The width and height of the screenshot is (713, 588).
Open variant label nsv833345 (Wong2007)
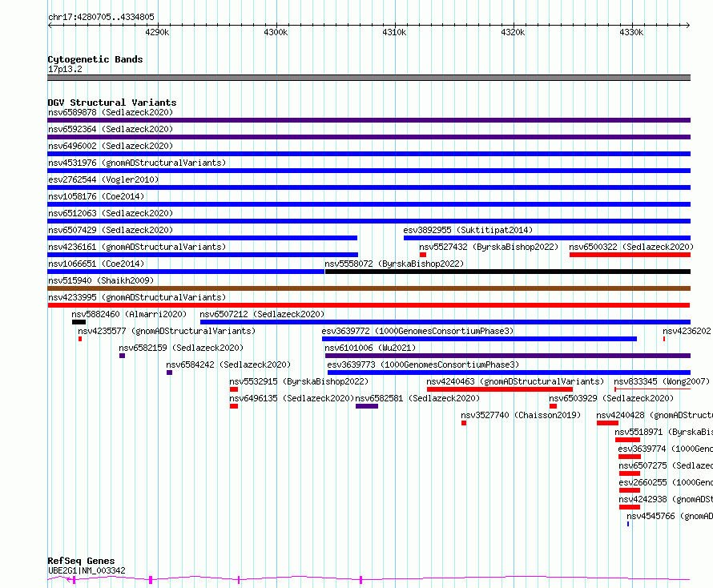coord(662,381)
